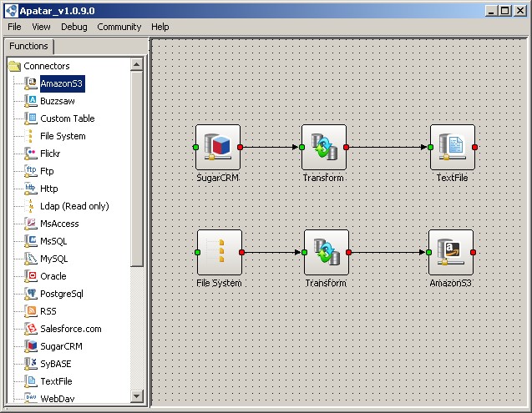Open the View menu
Image resolution: width=532 pixels, height=413 pixels.
[x=41, y=27]
